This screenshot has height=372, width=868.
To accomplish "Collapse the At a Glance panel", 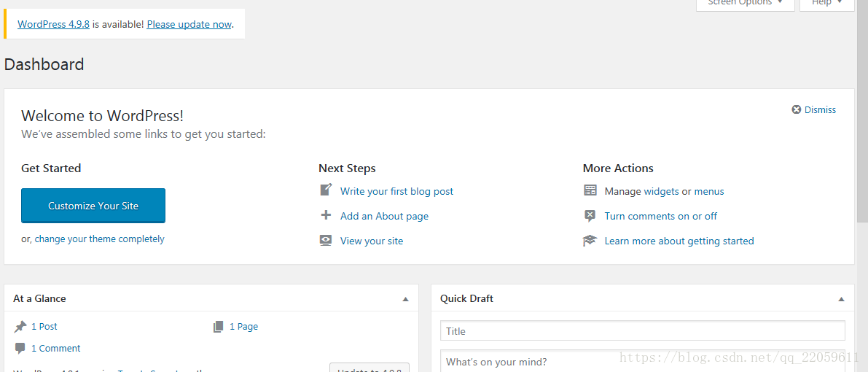I will (405, 299).
